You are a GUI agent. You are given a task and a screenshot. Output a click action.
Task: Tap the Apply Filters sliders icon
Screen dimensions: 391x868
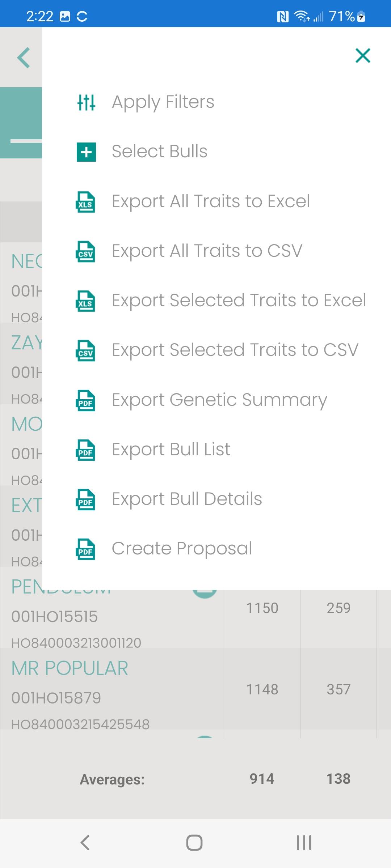[86, 102]
